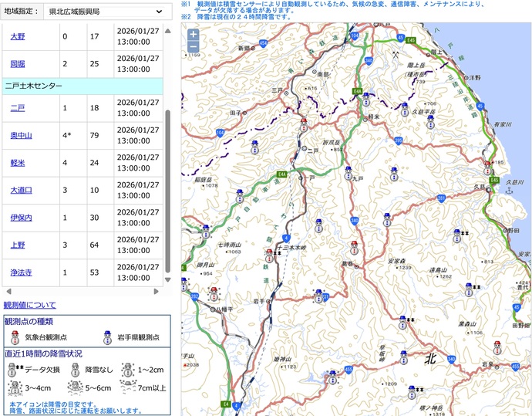Click the horizontal scroll right arrow
Viewport: 532px width, 416px height.
point(156,292)
